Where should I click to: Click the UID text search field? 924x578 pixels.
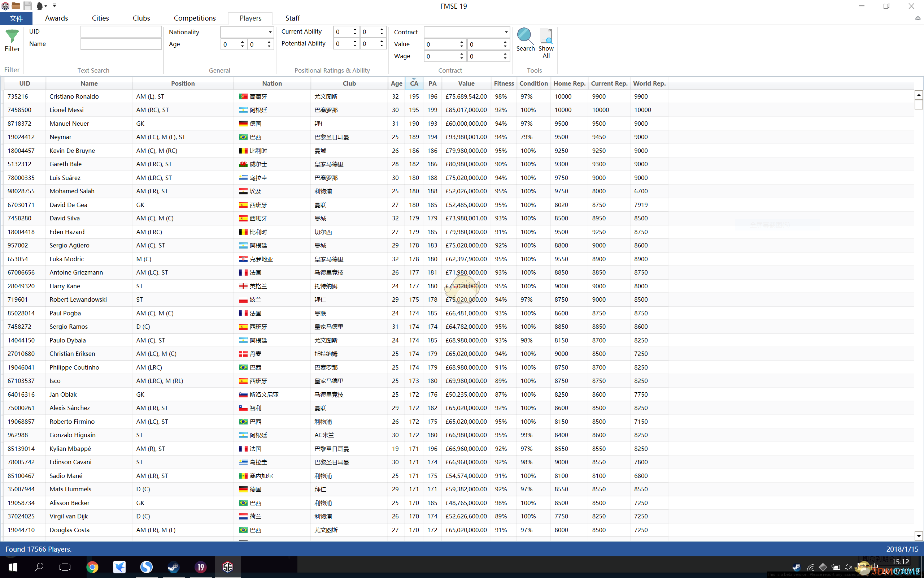click(x=121, y=32)
